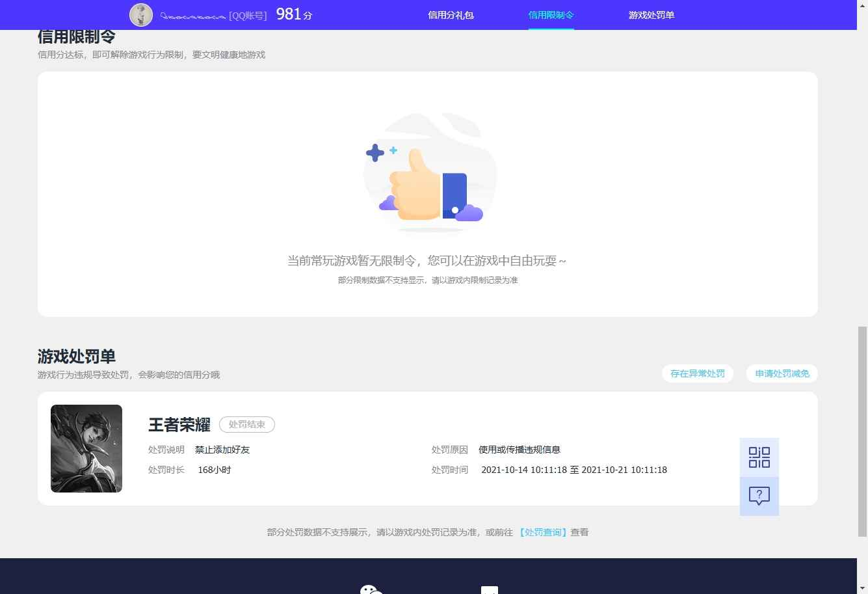Click the 王者荣耀 game title

click(179, 425)
